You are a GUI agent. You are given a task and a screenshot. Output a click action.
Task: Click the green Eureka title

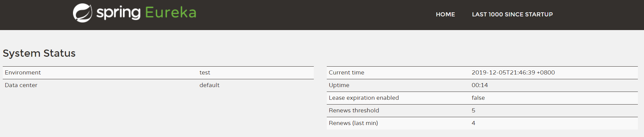(x=171, y=13)
